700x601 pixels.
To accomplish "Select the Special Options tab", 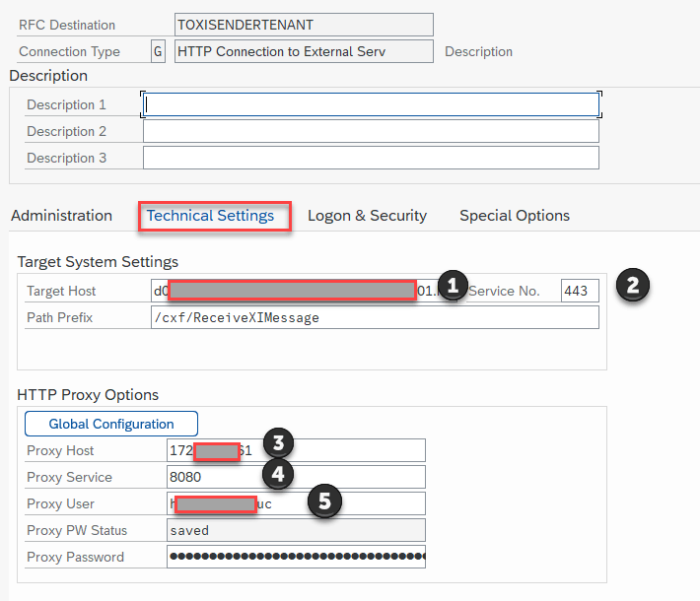I will click(x=514, y=215).
